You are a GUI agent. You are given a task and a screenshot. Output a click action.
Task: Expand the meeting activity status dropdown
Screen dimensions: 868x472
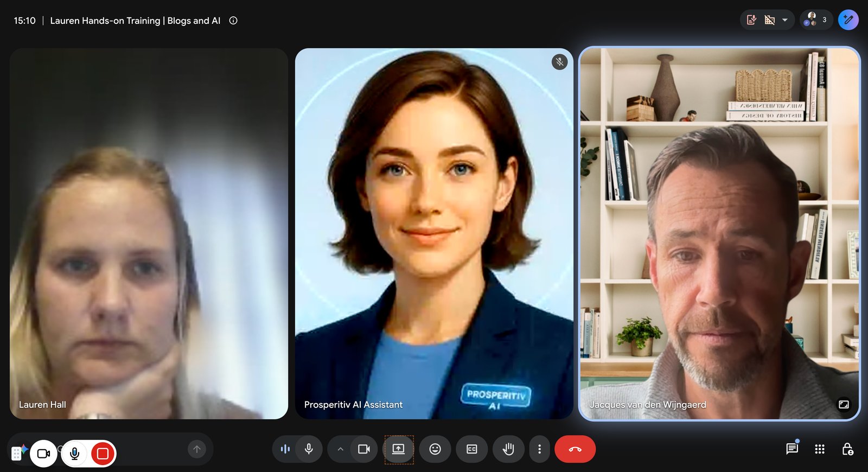[x=784, y=20]
